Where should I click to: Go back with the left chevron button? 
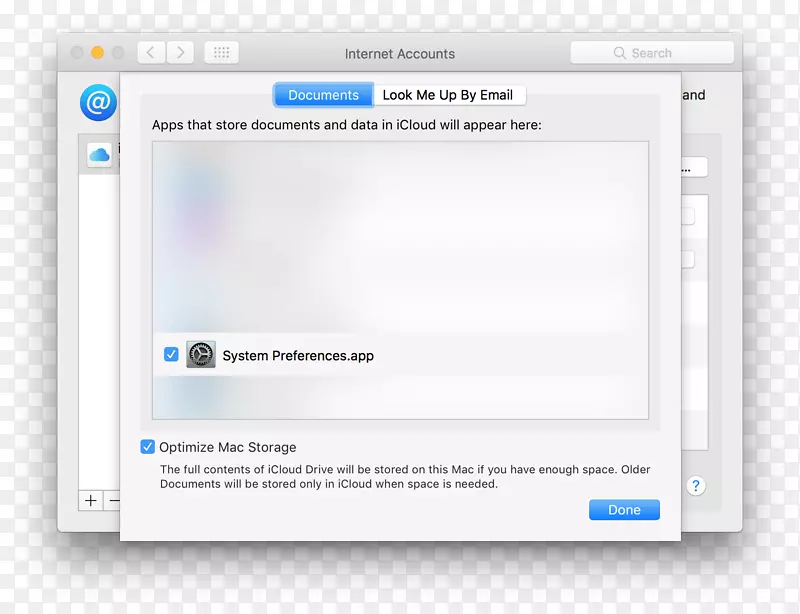(151, 53)
